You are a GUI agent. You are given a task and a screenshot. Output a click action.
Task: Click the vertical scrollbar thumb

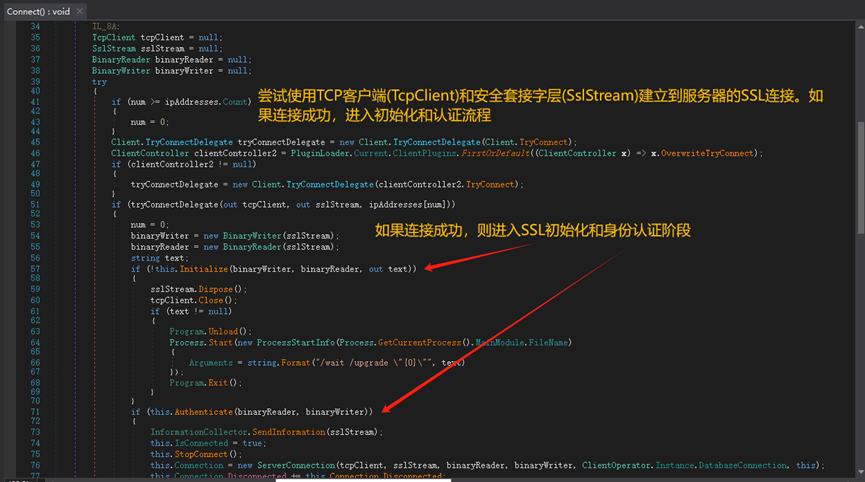[860, 178]
